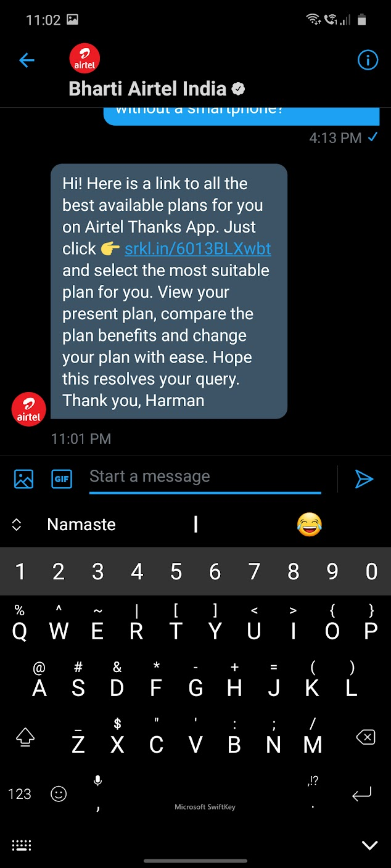Expand the SwiftKey toolbar arrows
This screenshot has height=868, width=391.
point(17,525)
